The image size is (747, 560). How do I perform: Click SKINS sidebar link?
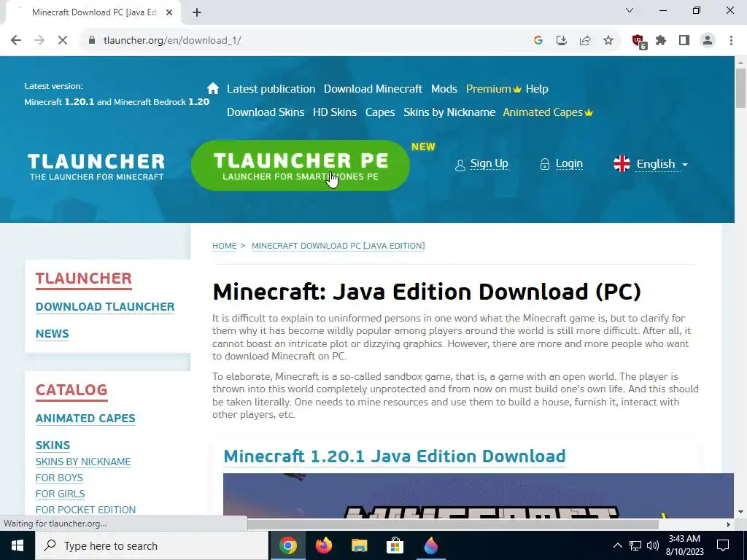[x=53, y=446]
